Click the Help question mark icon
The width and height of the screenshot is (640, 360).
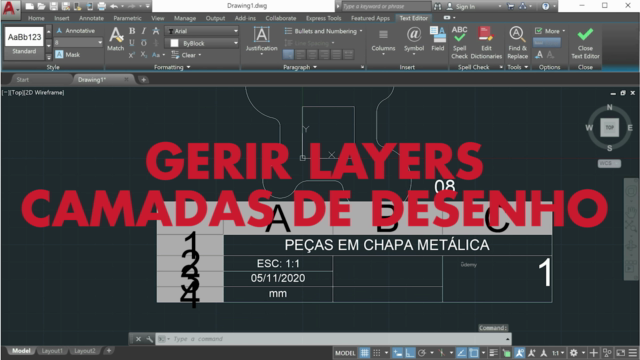545,6
